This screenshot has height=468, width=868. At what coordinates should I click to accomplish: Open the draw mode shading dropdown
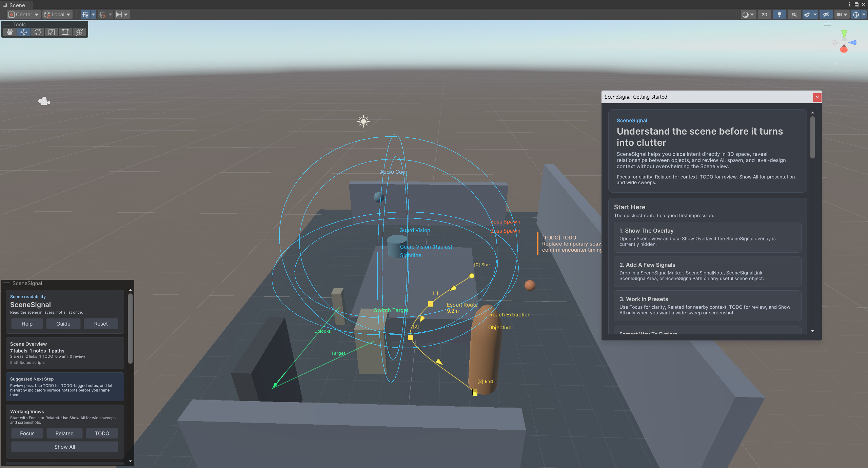tap(748, 14)
